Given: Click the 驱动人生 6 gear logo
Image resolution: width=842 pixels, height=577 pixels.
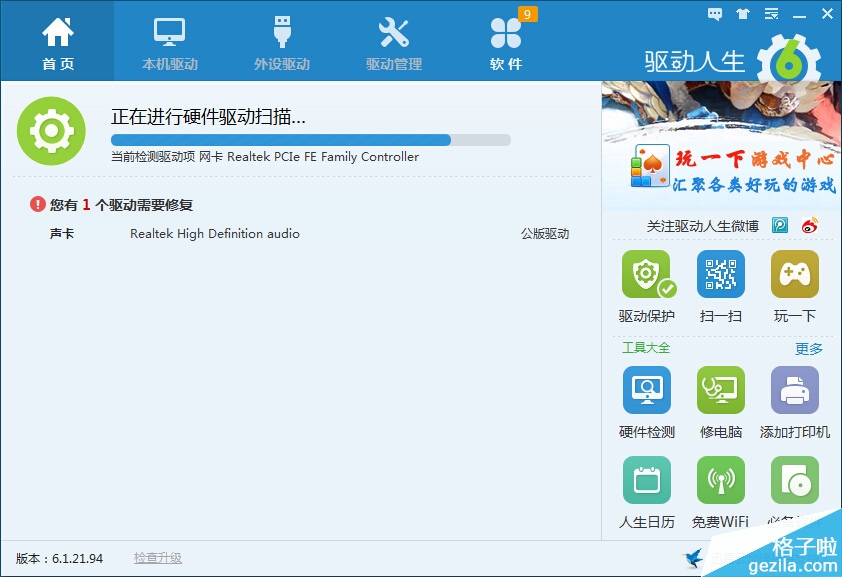Looking at the screenshot, I should point(789,60).
